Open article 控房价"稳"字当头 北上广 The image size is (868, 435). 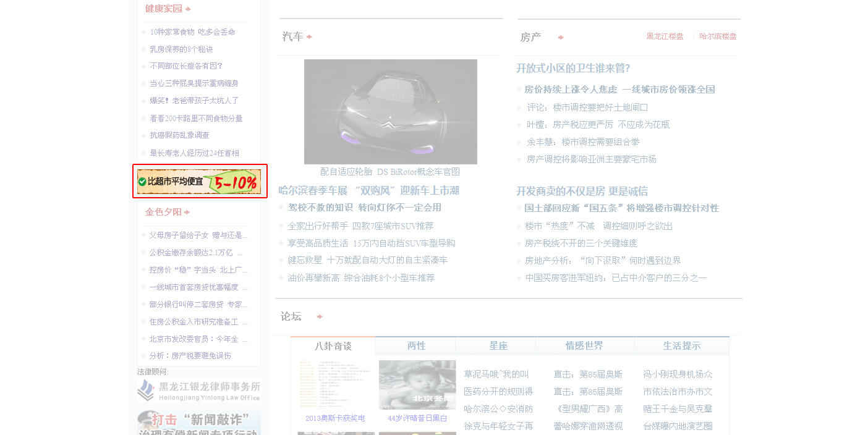198,270
